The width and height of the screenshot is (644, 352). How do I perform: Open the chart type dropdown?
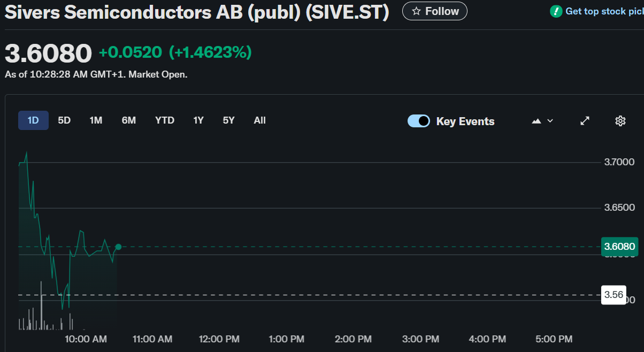point(542,121)
